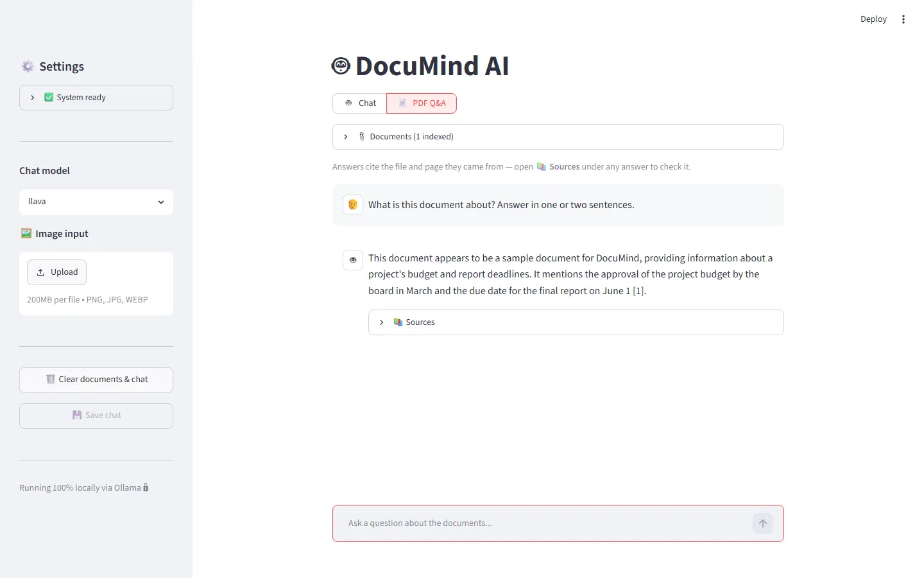This screenshot has width=924, height=578.
Task: Click the Upload image button
Action: pyautogui.click(x=56, y=272)
